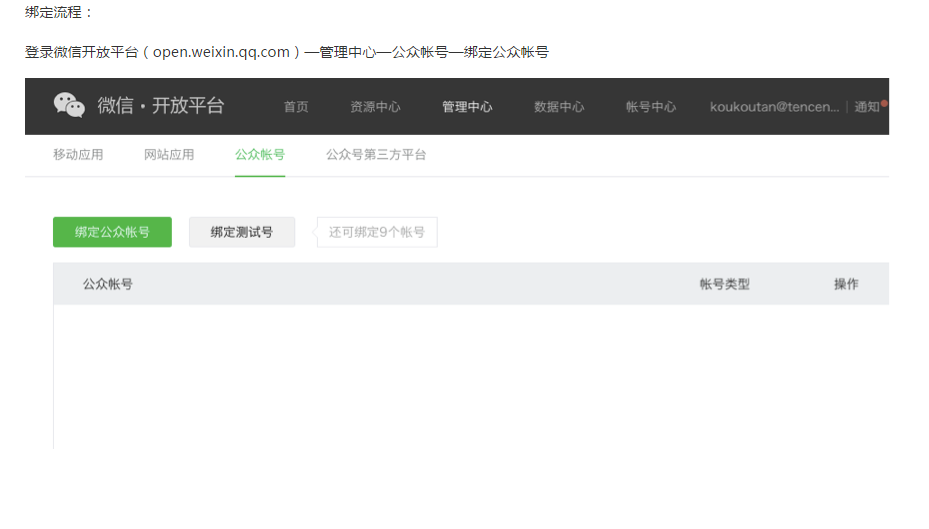Image resolution: width=929 pixels, height=529 pixels.
Task: Click the 绑定流程： heading text
Action: (x=59, y=12)
